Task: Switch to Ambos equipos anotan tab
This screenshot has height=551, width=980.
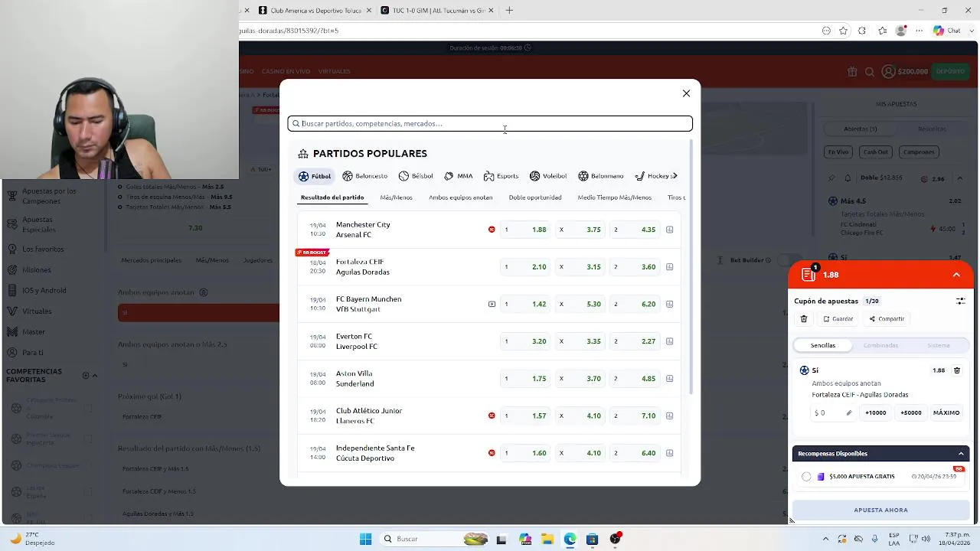Action: [461, 197]
